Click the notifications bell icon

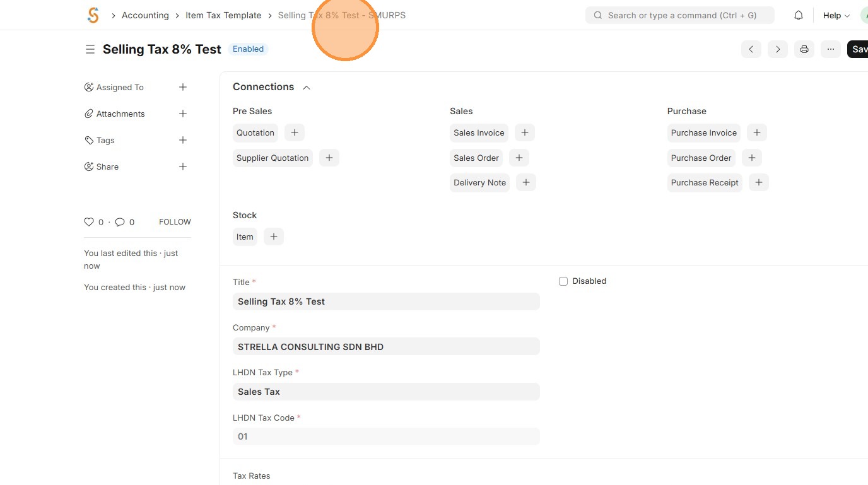pyautogui.click(x=799, y=15)
